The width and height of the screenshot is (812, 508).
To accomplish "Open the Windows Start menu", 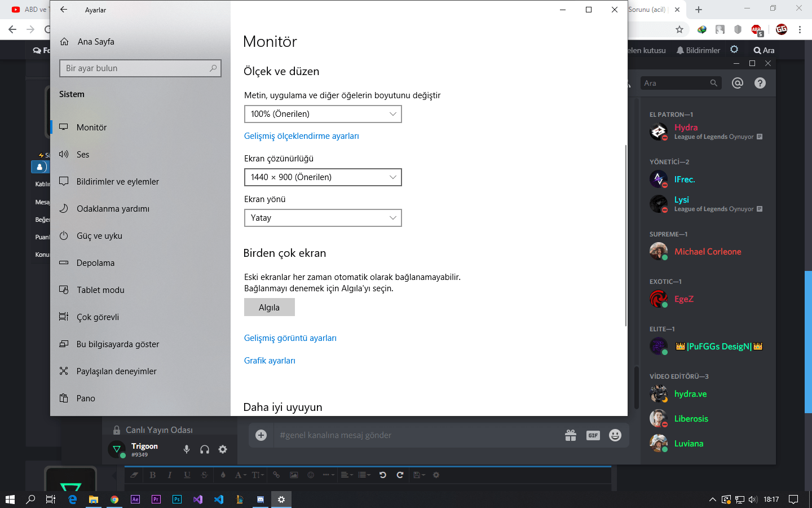I will point(10,499).
